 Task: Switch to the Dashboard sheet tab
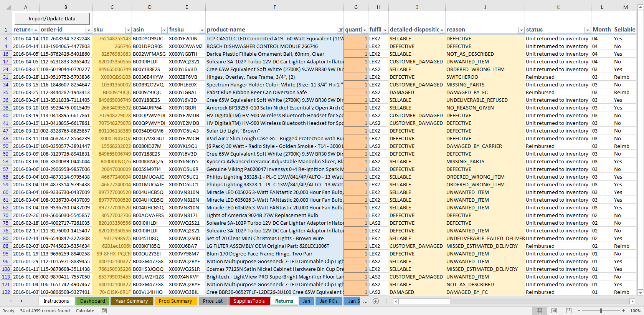point(92,301)
